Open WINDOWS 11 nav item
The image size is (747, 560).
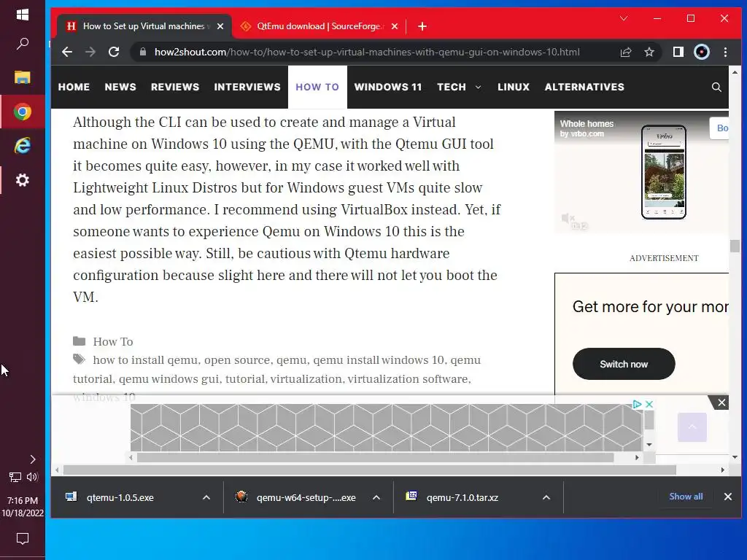[x=388, y=87]
